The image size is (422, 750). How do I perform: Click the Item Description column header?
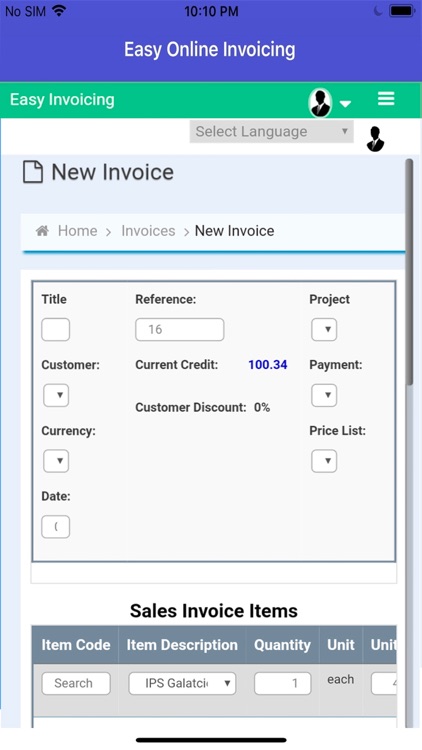[182, 645]
